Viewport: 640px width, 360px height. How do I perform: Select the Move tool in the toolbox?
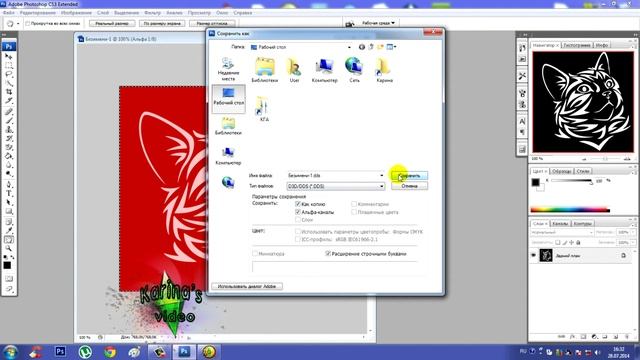pyautogui.click(x=9, y=56)
